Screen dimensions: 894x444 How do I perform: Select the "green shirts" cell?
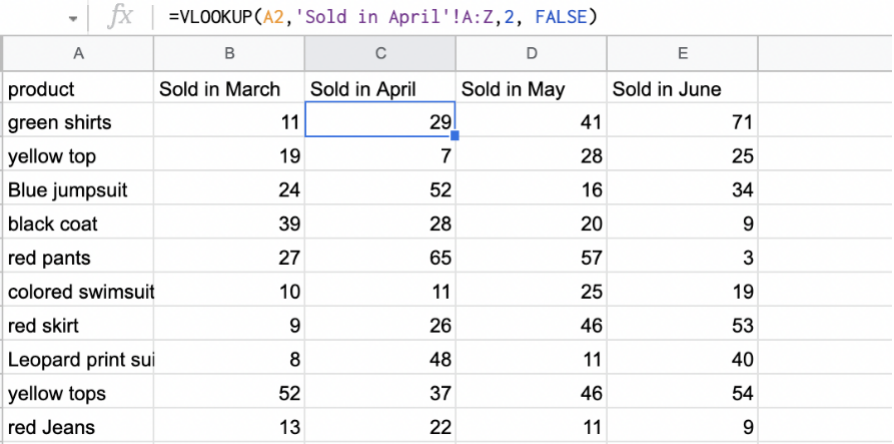79,122
